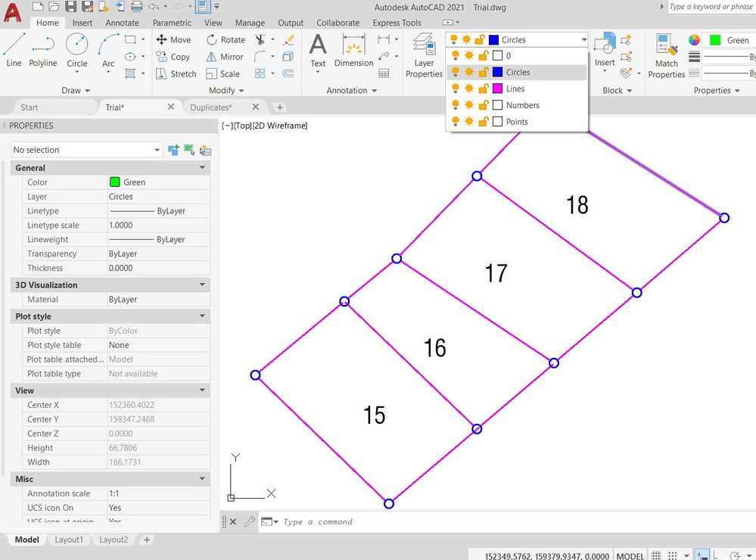Click the green Color swatch in properties
Screen dimensions: 756x560
point(115,182)
